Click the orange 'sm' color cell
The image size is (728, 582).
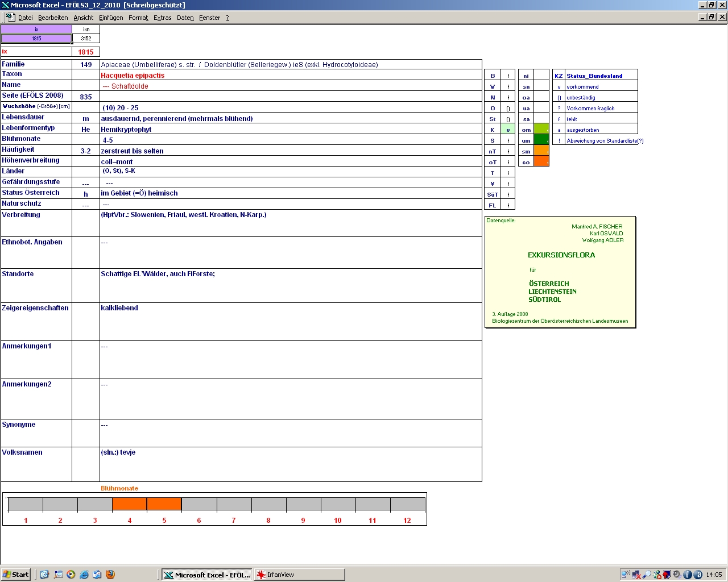[541, 151]
